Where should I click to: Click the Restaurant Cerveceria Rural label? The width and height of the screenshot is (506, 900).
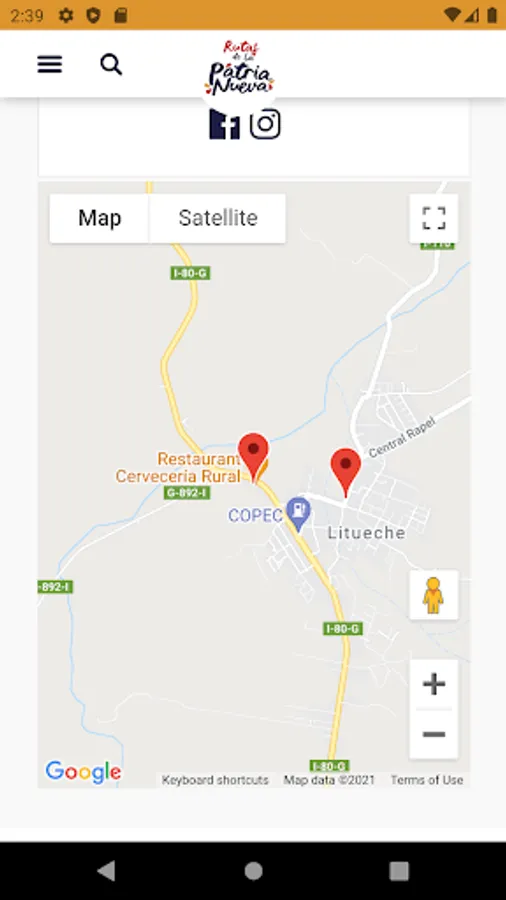(x=178, y=468)
